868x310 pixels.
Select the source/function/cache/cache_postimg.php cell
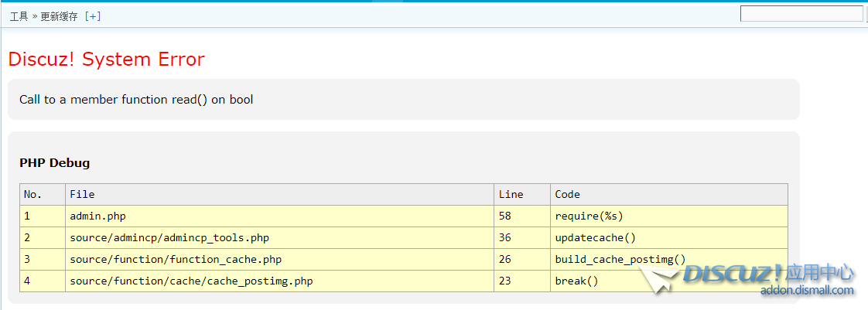pyautogui.click(x=279, y=281)
